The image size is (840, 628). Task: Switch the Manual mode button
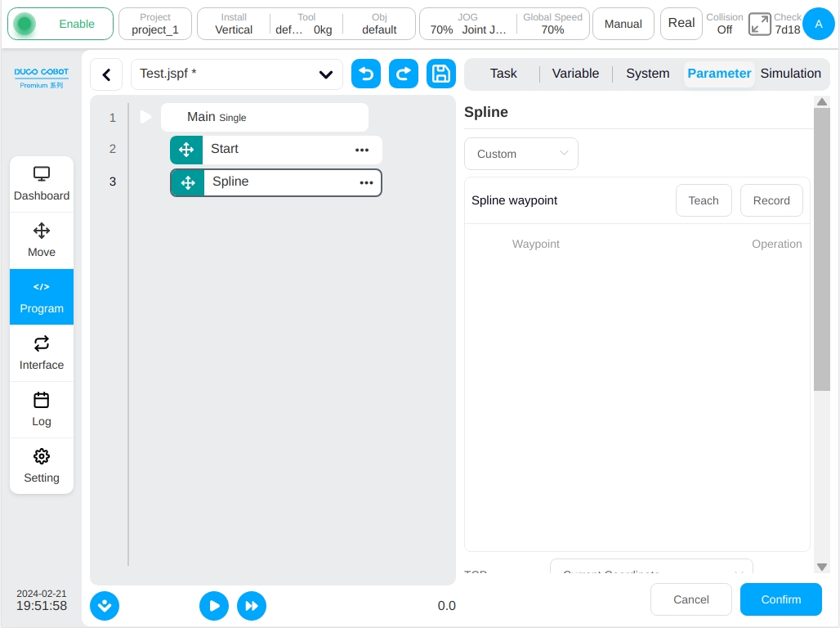(x=623, y=24)
